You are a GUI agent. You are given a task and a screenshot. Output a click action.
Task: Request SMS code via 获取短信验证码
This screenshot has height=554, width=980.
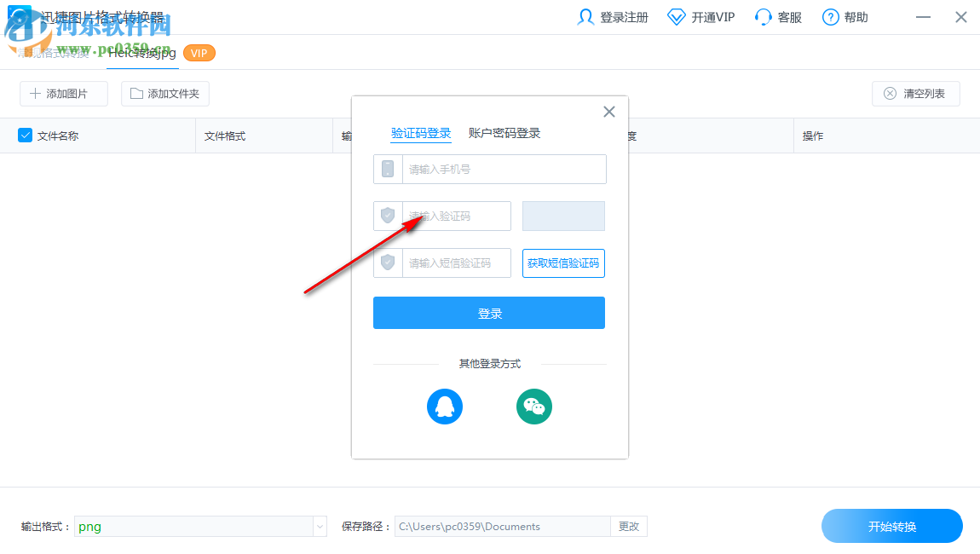(x=563, y=263)
